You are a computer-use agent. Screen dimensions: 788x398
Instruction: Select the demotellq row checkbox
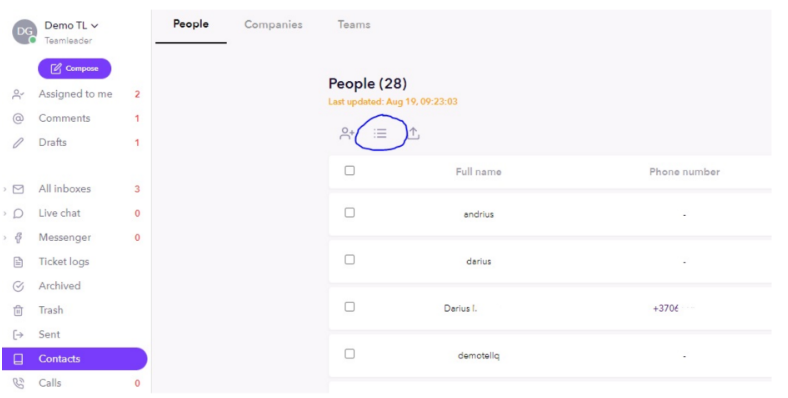(350, 354)
